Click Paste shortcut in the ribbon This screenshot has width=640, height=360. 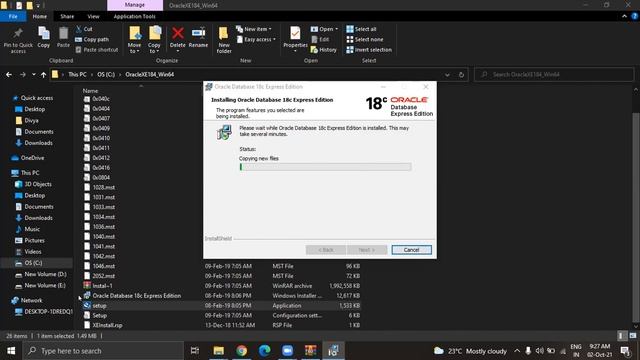(x=97, y=49)
